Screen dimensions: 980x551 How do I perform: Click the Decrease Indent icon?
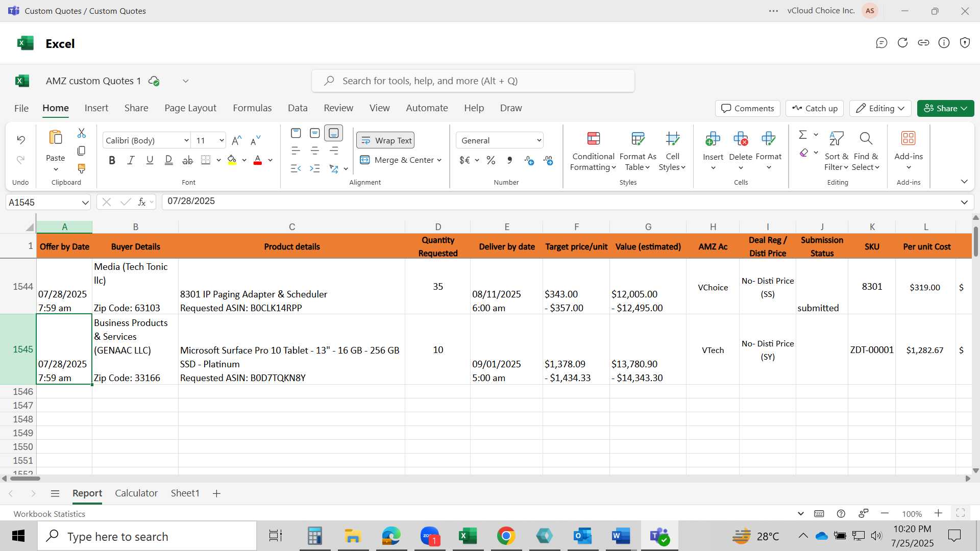tap(296, 168)
